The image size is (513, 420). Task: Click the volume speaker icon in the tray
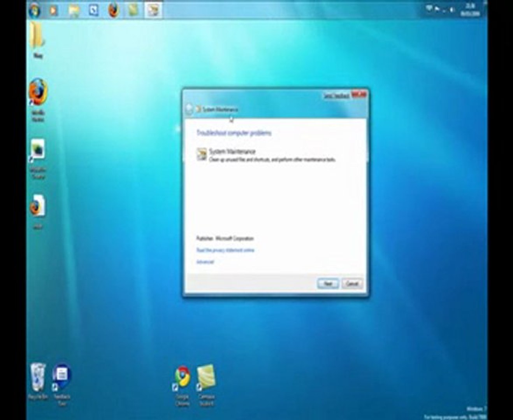pos(452,9)
